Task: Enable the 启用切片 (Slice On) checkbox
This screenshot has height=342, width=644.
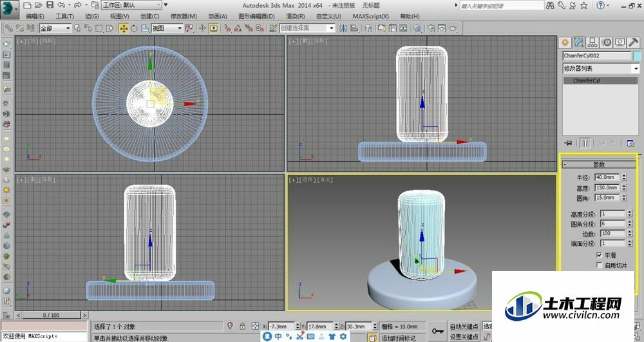Action: 599,265
